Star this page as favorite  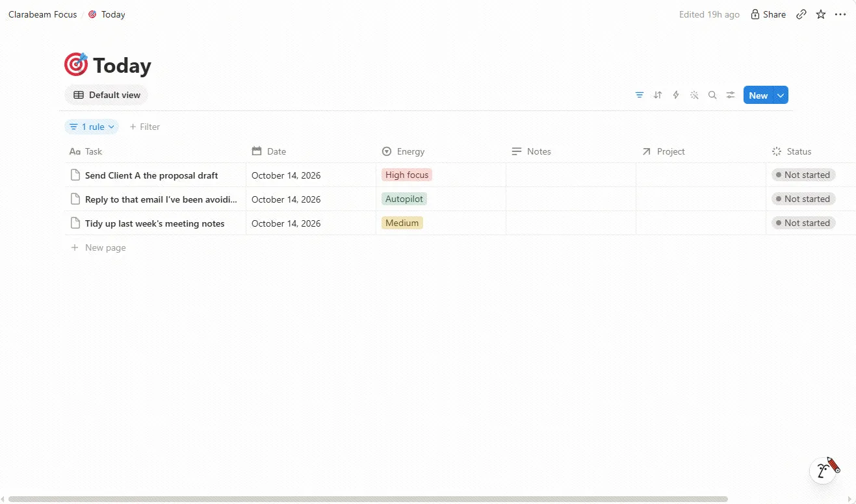pos(821,14)
